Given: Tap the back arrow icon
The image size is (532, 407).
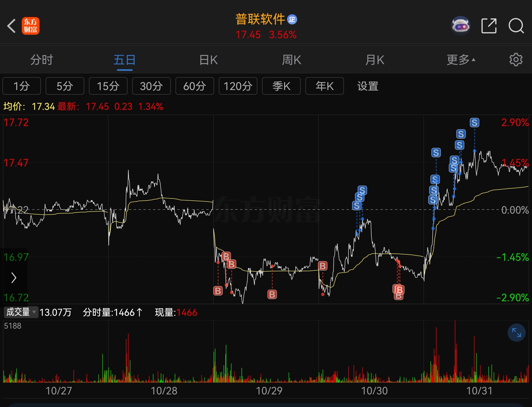Looking at the screenshot, I should (x=11, y=26).
